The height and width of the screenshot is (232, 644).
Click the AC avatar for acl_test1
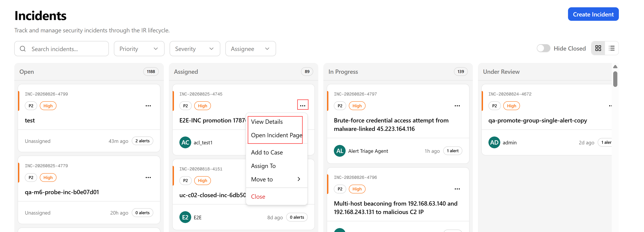pyautogui.click(x=185, y=142)
